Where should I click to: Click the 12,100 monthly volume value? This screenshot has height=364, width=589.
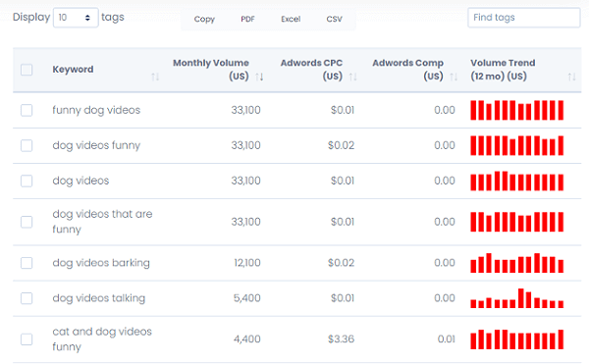coord(247,263)
